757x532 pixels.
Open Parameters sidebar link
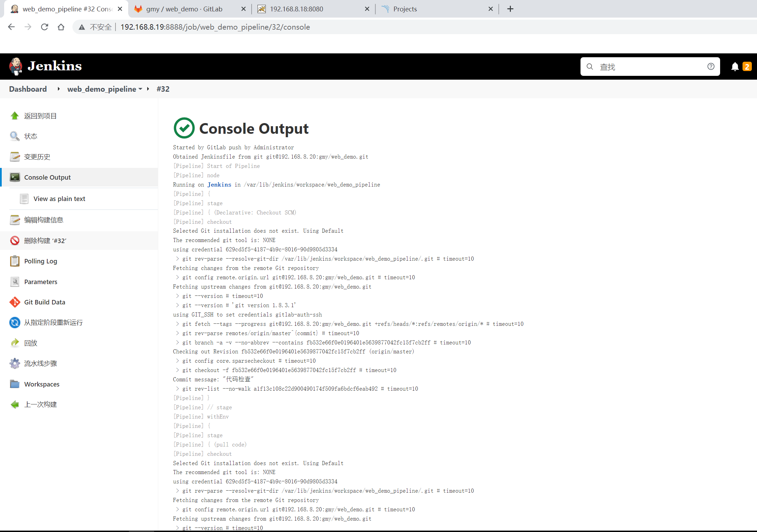[41, 282]
